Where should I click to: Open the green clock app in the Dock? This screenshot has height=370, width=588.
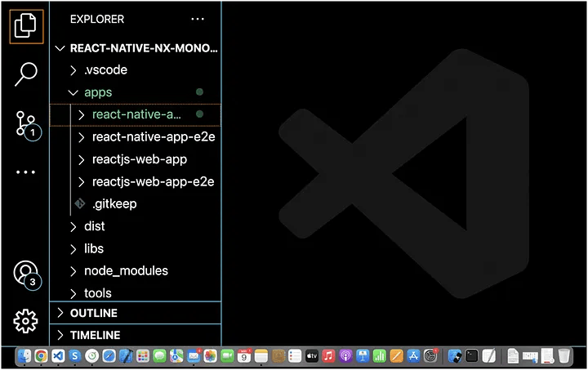[x=91, y=356]
